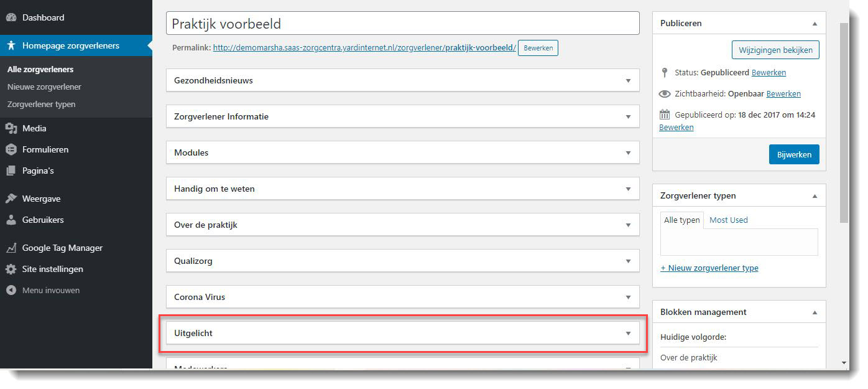
Task: Click the Site instellingen gear icon
Action: click(x=11, y=269)
